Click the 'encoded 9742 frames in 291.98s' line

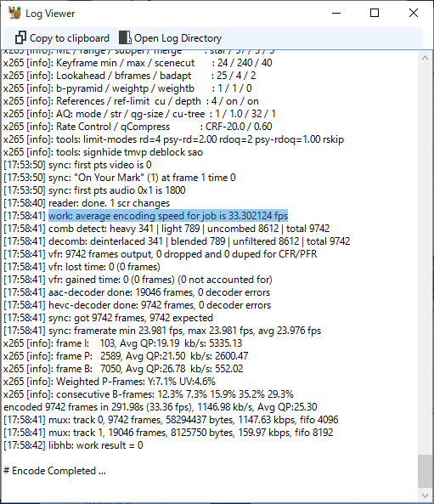click(x=161, y=407)
